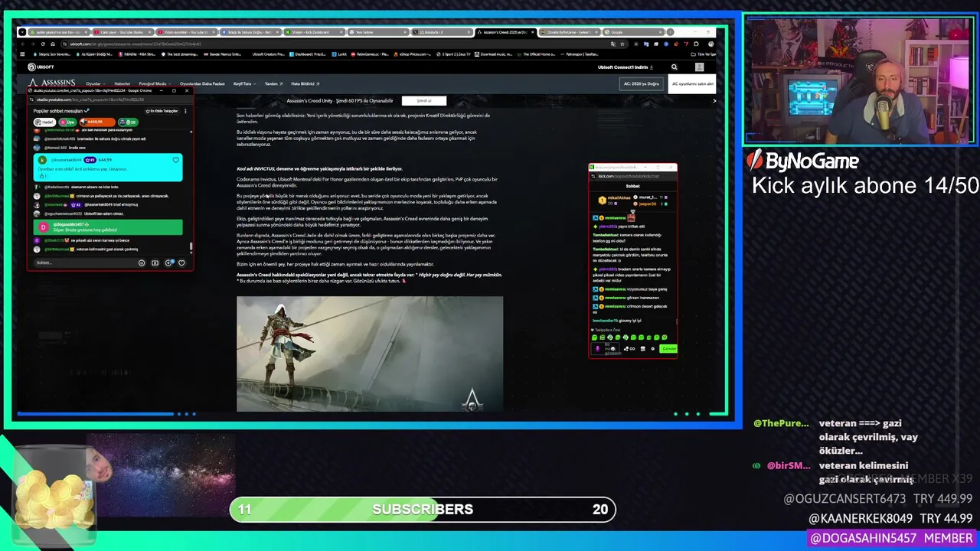Click the green 20 gift chip

pos(129,122)
